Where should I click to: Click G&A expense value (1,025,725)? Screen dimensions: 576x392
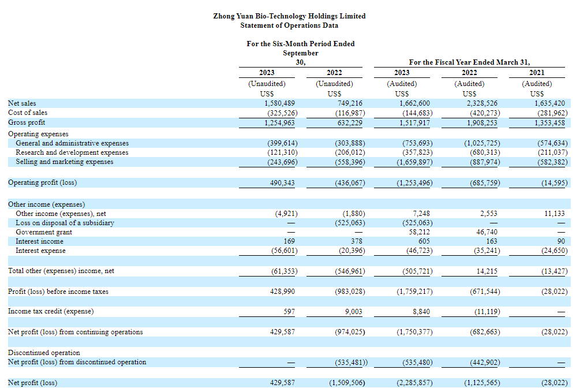coord(482,143)
